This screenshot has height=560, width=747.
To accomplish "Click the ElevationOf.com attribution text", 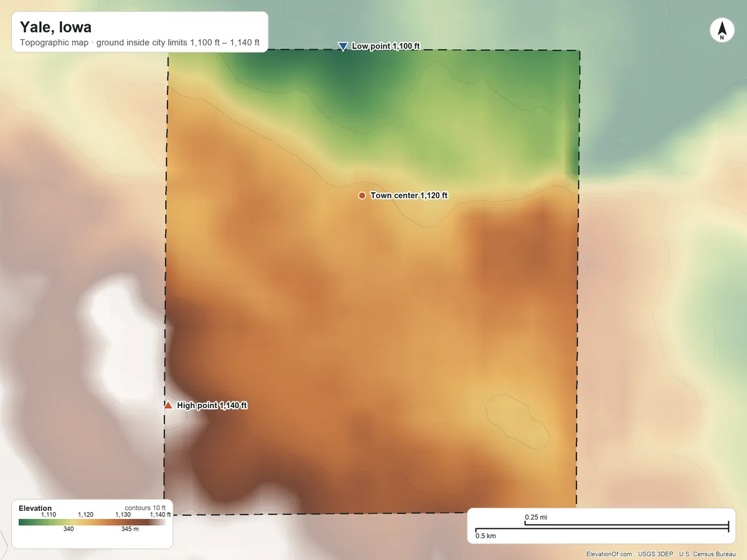I will click(609, 554).
